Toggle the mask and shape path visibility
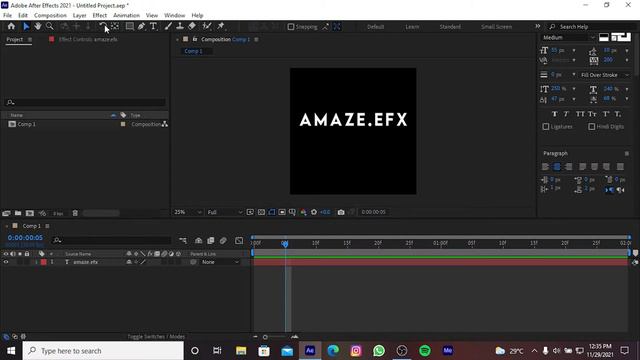The width and height of the screenshot is (640, 360). tap(272, 212)
